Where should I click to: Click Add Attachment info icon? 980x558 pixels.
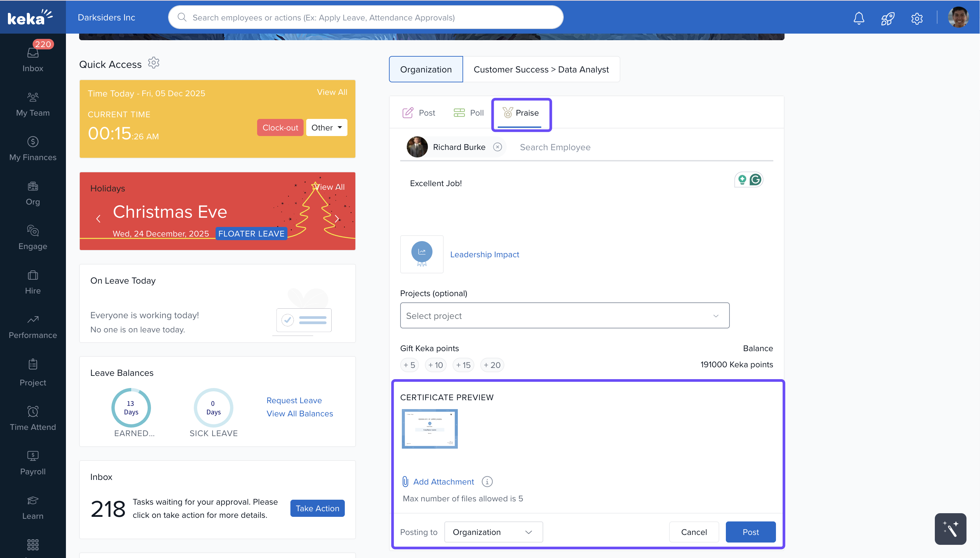coord(487,481)
